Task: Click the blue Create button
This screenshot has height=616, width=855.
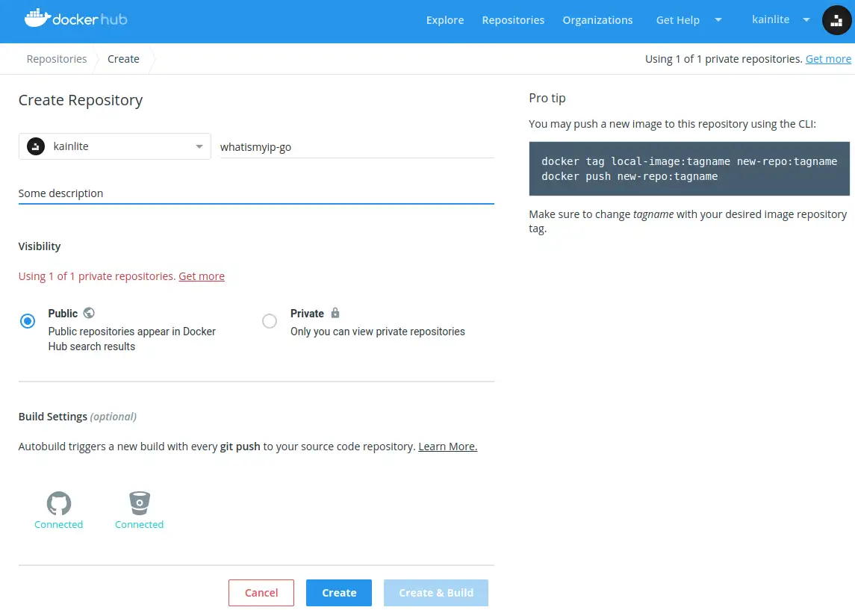Action: (x=338, y=593)
